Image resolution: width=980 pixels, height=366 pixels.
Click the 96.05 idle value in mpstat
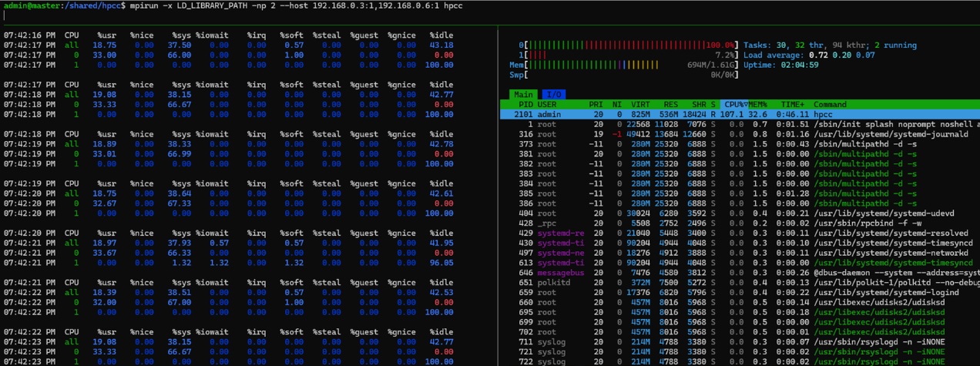point(442,262)
